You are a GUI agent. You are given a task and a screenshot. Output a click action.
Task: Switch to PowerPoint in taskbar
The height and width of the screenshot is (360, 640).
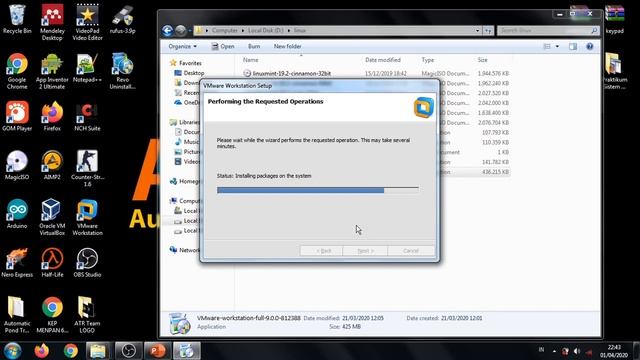pos(157,351)
